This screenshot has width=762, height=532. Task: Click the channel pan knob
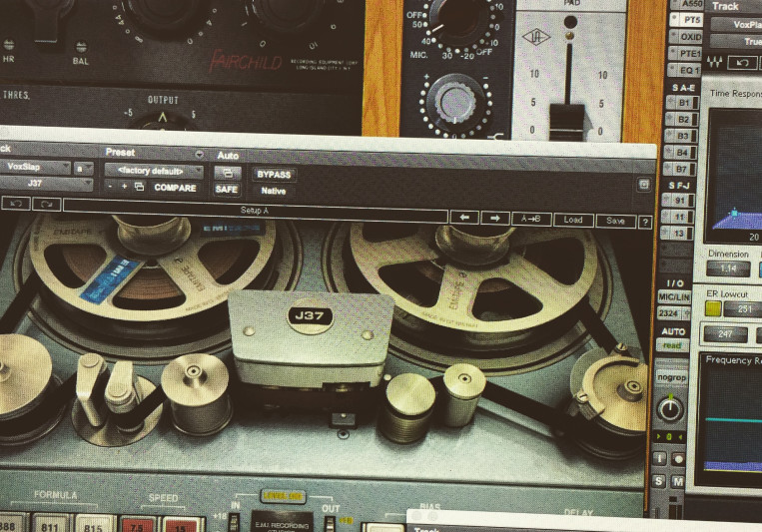[x=670, y=409]
